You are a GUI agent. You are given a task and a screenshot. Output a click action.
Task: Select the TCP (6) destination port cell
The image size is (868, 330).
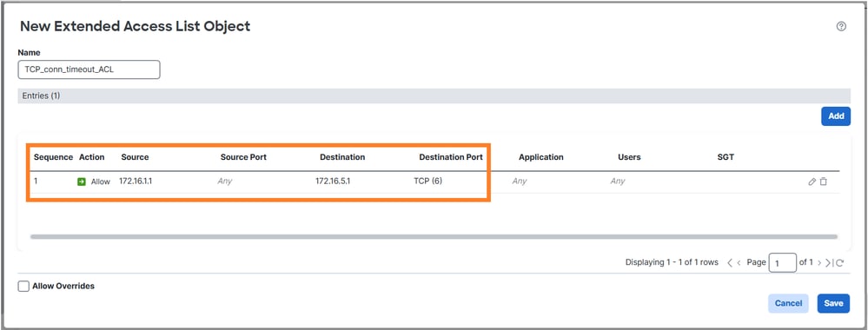427,181
